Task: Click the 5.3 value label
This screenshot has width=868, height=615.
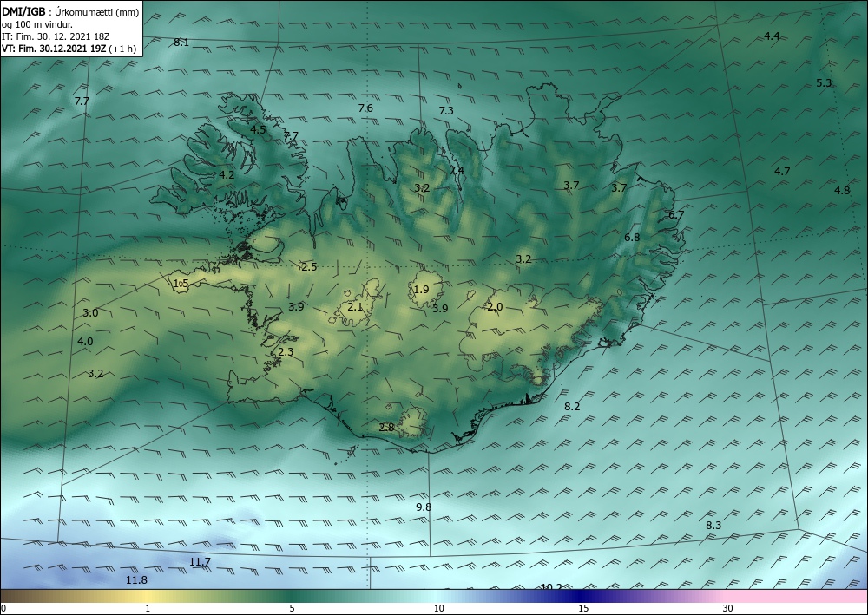Action: coord(824,83)
